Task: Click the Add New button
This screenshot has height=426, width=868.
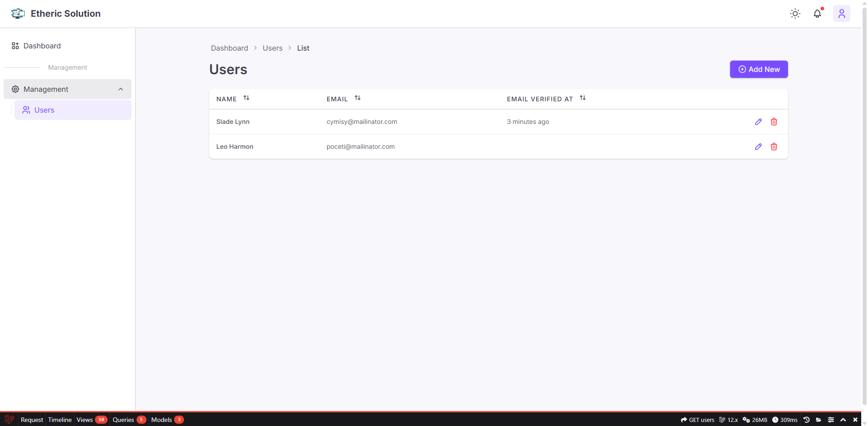Action: click(759, 69)
